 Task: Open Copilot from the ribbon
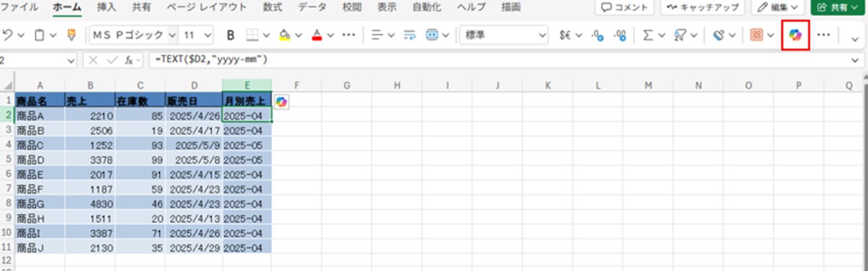[796, 35]
